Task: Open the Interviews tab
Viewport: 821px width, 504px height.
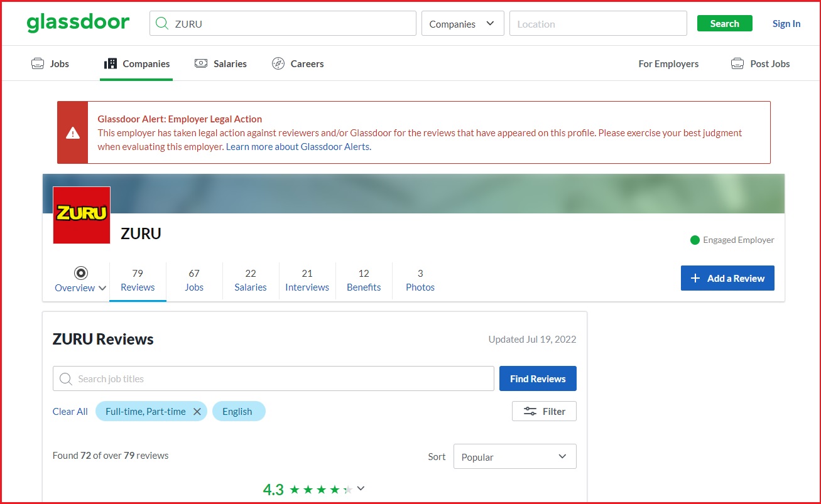Action: pyautogui.click(x=307, y=280)
